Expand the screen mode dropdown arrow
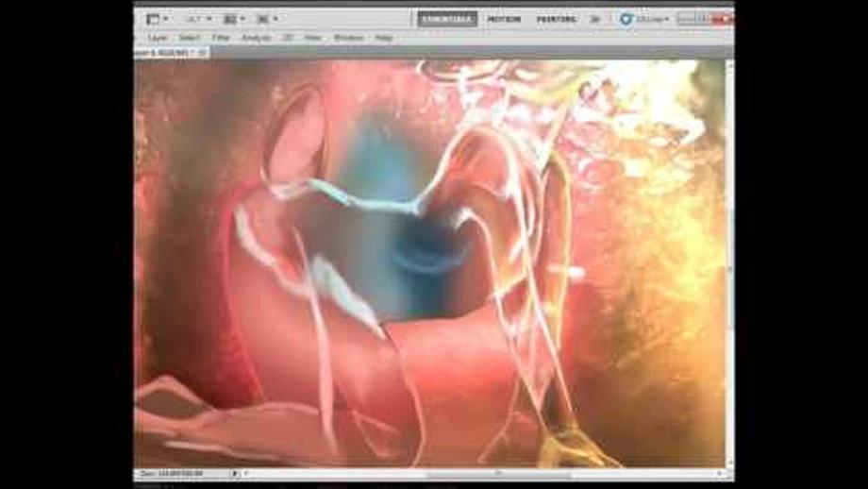The width and height of the screenshot is (868, 489). coord(275,19)
